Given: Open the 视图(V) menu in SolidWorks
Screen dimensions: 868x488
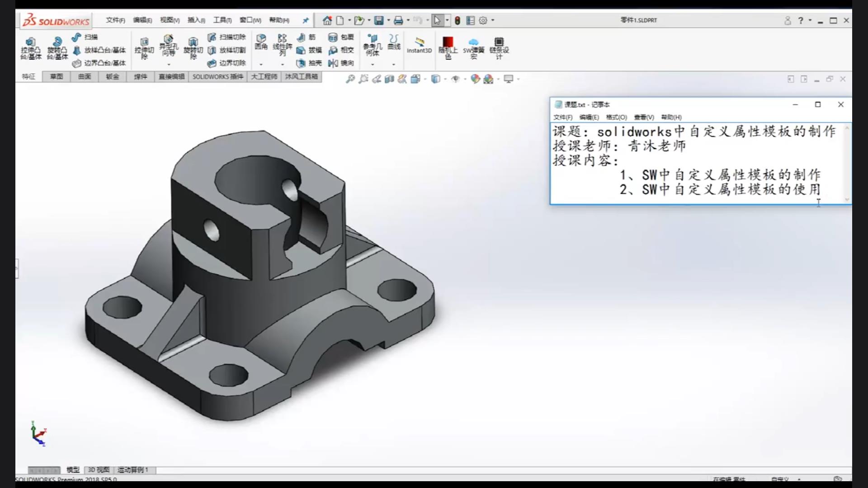Looking at the screenshot, I should point(170,20).
